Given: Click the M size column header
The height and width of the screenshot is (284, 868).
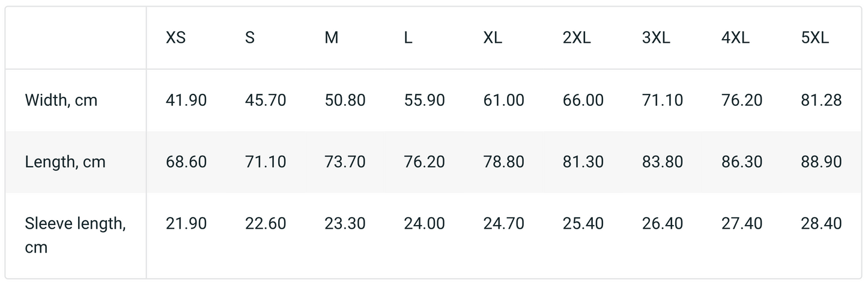Looking at the screenshot, I should point(332,38).
